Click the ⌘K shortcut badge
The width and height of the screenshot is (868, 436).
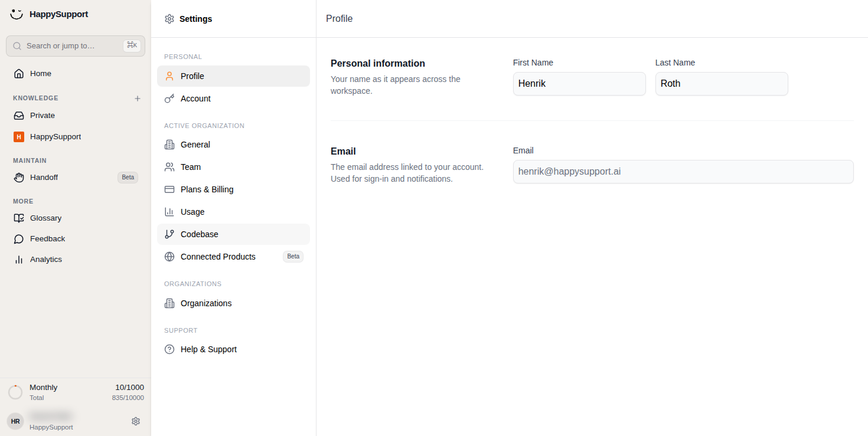132,45
